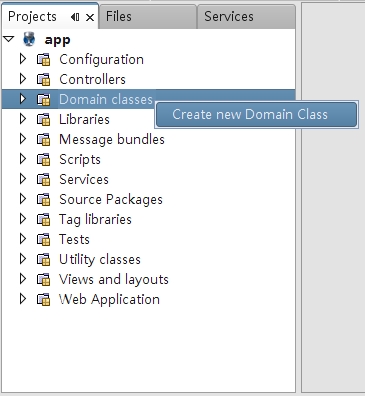
Task: Expand the Tests node
Action: pos(23,239)
